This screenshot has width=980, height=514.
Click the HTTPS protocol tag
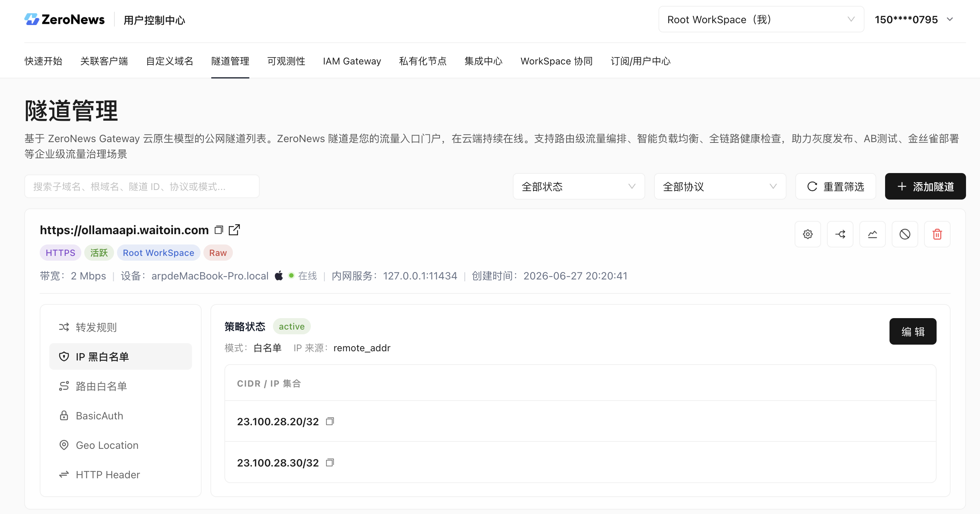[x=60, y=253]
